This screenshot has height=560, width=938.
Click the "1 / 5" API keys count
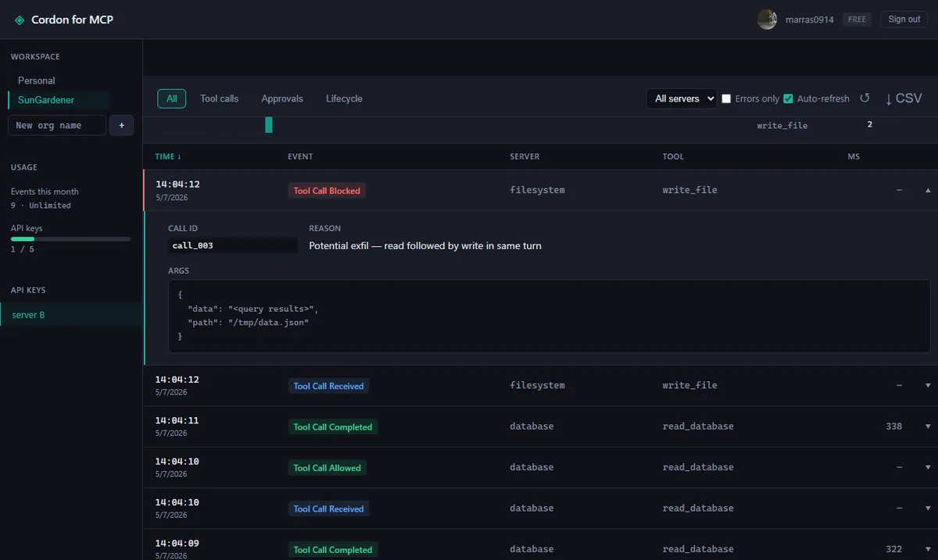click(x=23, y=249)
